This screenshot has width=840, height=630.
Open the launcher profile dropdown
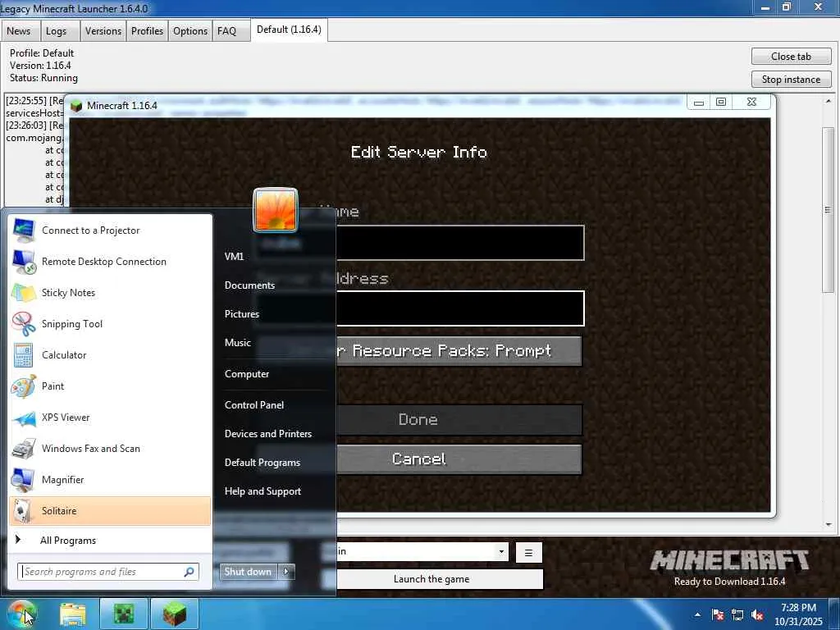click(x=501, y=551)
